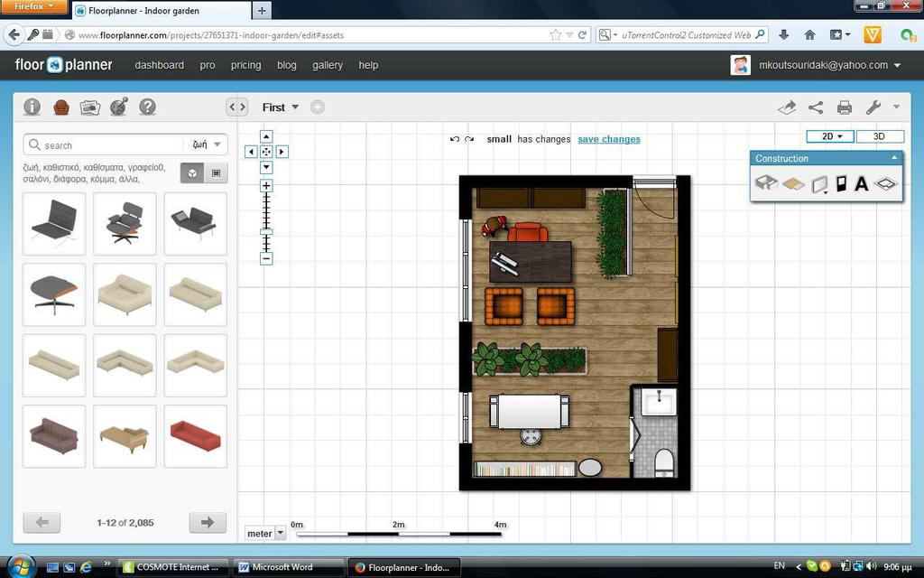This screenshot has height=578, width=924.
Task: Go to next page of furniture items
Action: pos(208,523)
